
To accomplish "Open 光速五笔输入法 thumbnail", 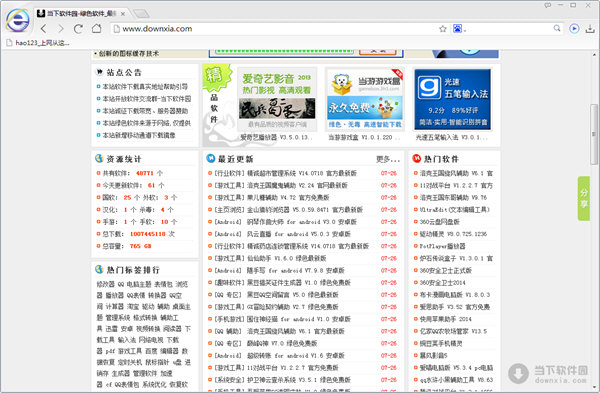I will point(453,99).
